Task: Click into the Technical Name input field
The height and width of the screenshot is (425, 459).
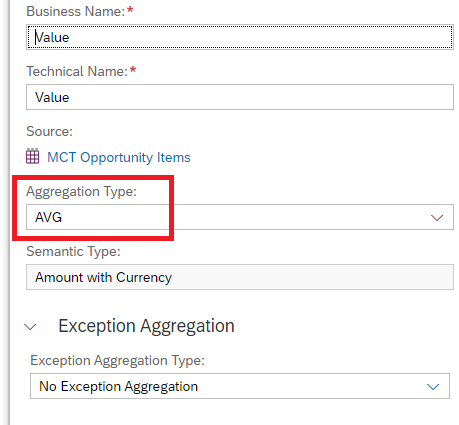Action: (240, 97)
